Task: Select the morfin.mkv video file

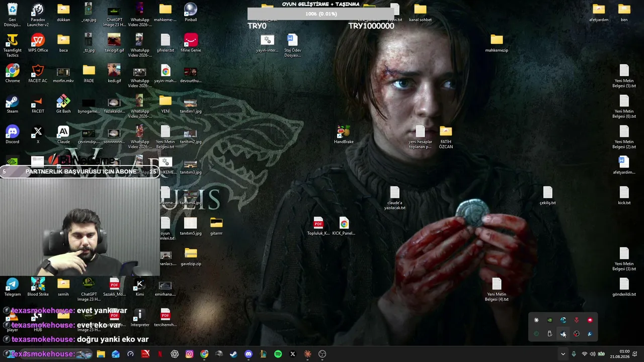Action: point(63,74)
